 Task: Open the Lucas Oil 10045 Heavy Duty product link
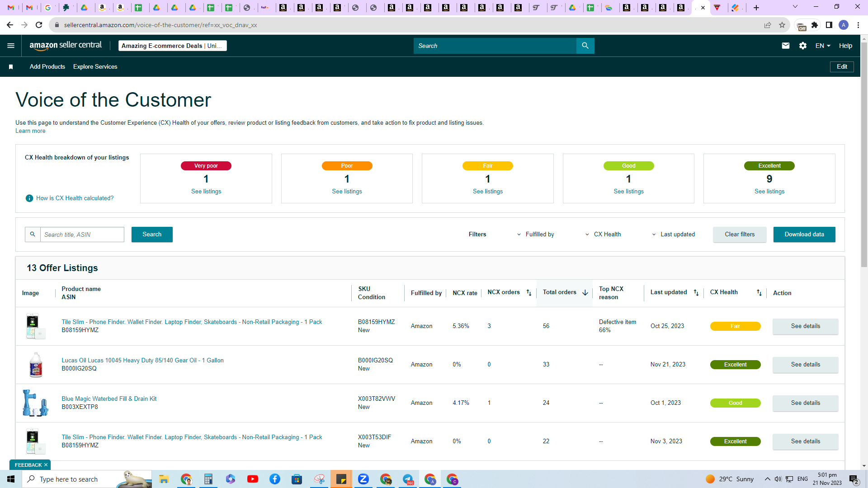pos(142,361)
